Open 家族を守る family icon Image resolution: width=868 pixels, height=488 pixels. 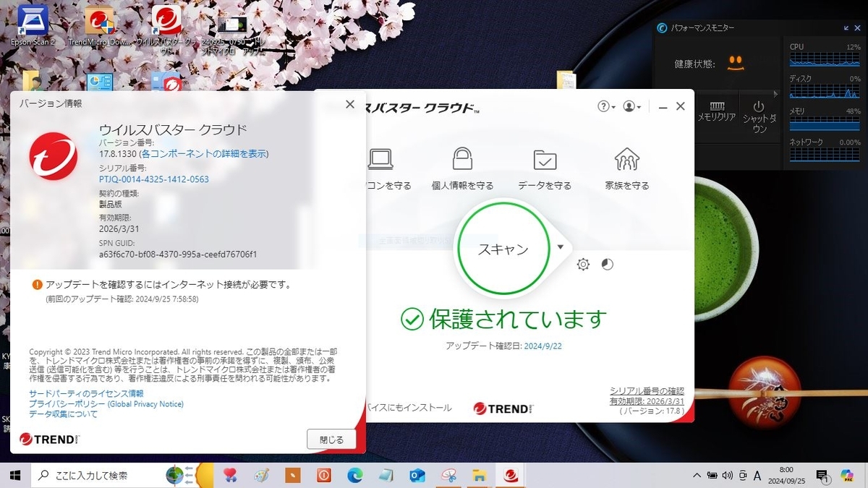627,158
